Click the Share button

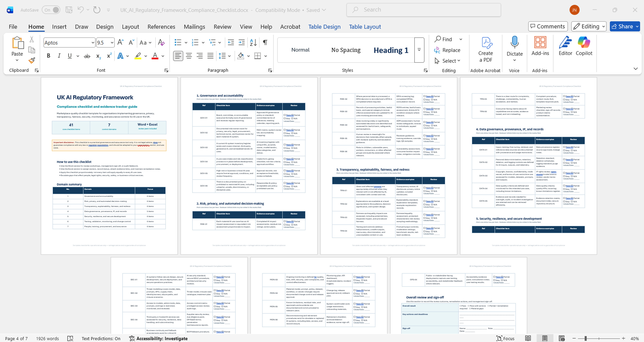625,26
